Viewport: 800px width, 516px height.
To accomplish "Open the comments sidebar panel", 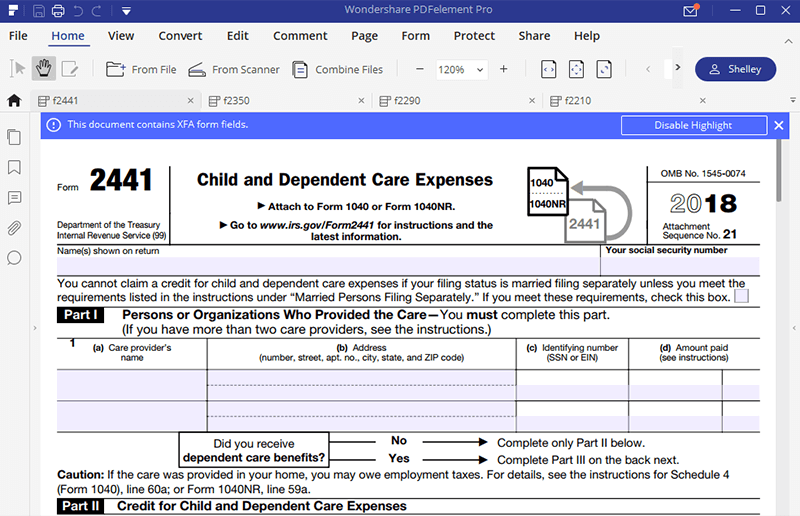I will click(x=14, y=197).
